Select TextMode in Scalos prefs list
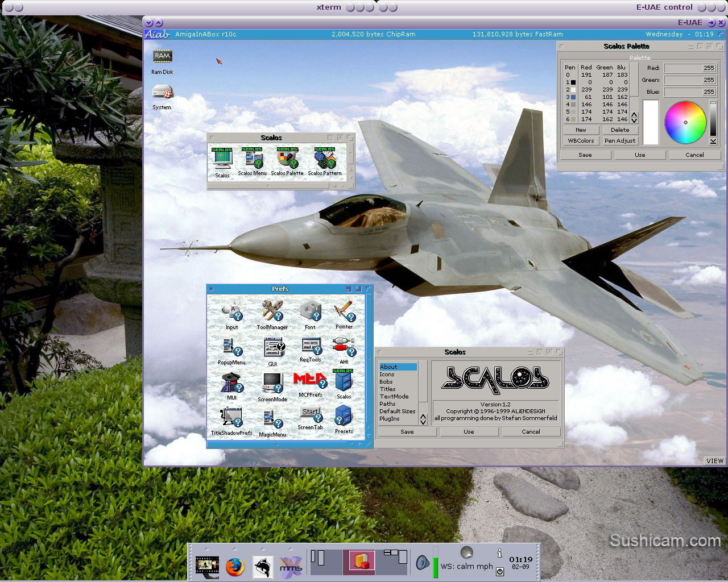 point(398,397)
